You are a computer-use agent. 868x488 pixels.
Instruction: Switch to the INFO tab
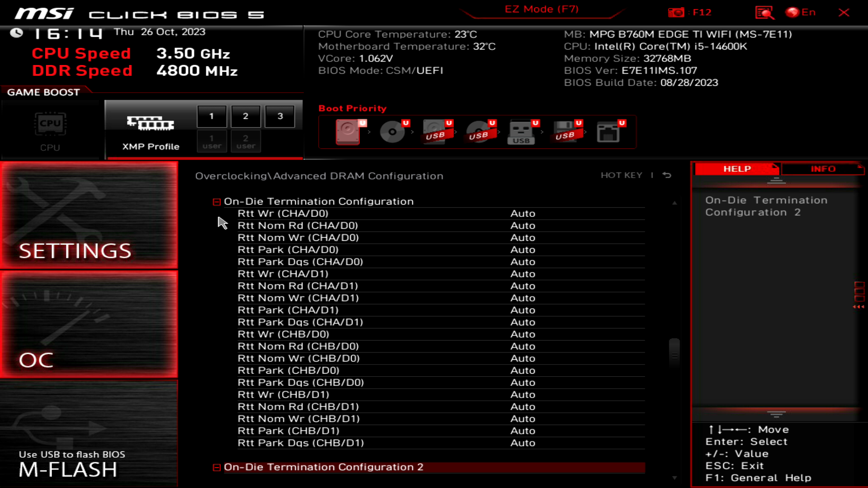[x=822, y=169]
